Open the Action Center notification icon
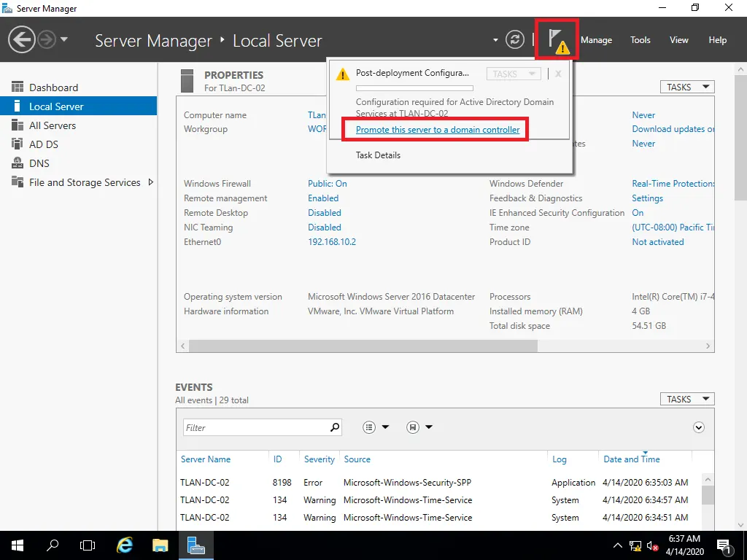The image size is (747, 560). click(724, 545)
